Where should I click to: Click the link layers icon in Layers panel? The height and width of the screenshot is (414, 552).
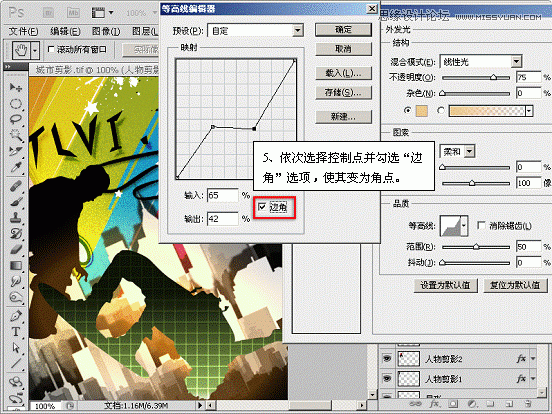click(415, 404)
